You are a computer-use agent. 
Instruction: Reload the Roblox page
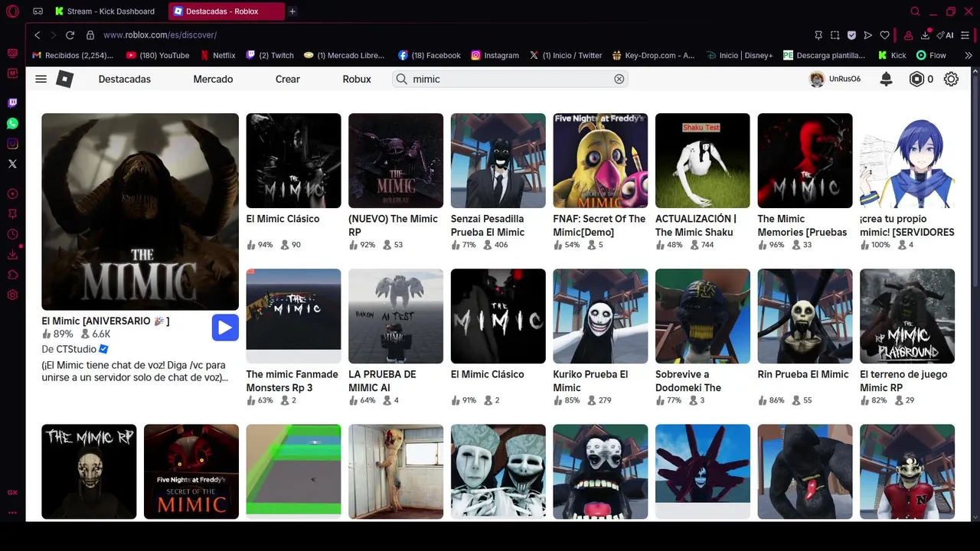[70, 35]
